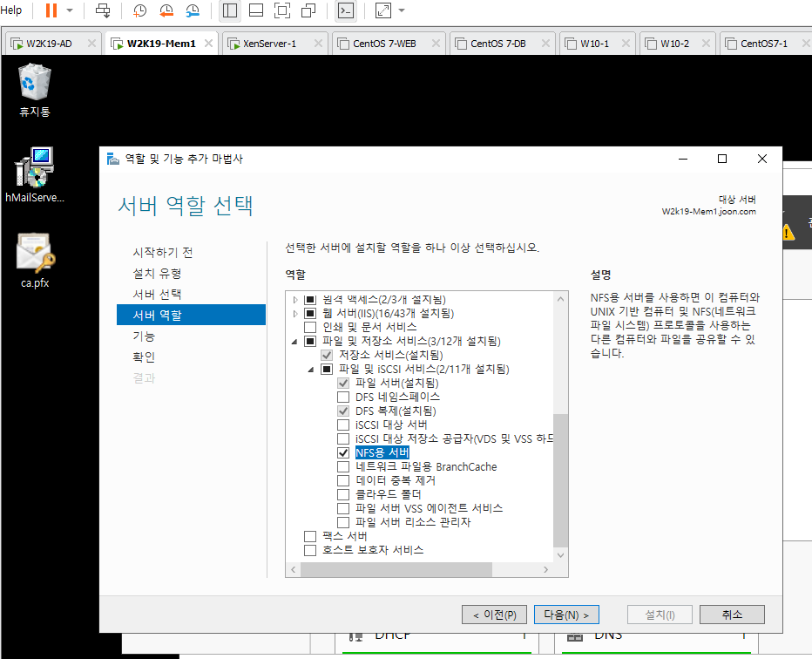Image resolution: width=812 pixels, height=659 pixels.
Task: Select the 휴지통 recycle bin icon
Action: (35, 90)
